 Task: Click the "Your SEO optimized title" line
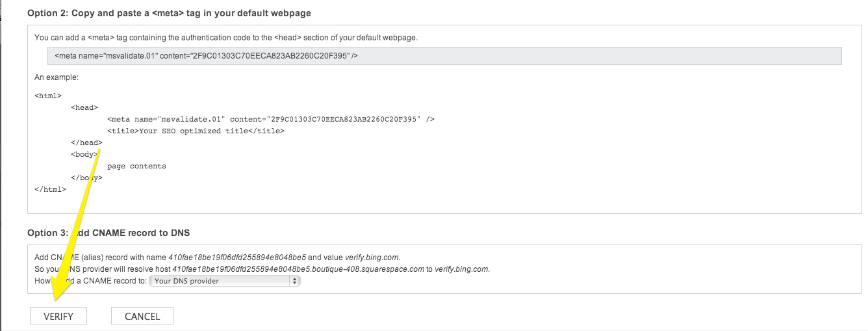point(196,131)
